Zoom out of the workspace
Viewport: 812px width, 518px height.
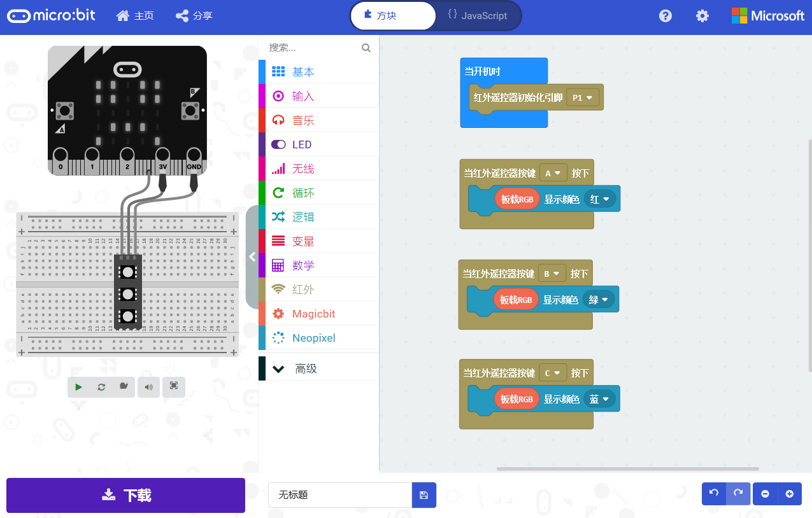[x=765, y=494]
